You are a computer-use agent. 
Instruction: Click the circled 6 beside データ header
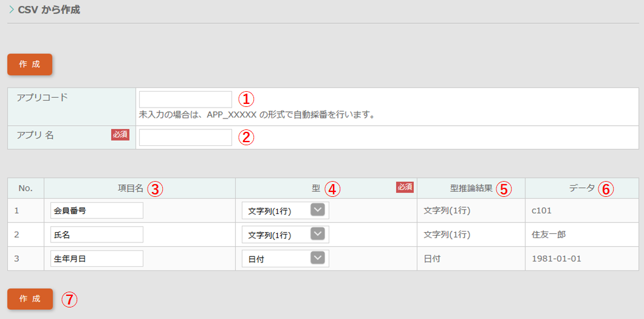[x=606, y=189]
